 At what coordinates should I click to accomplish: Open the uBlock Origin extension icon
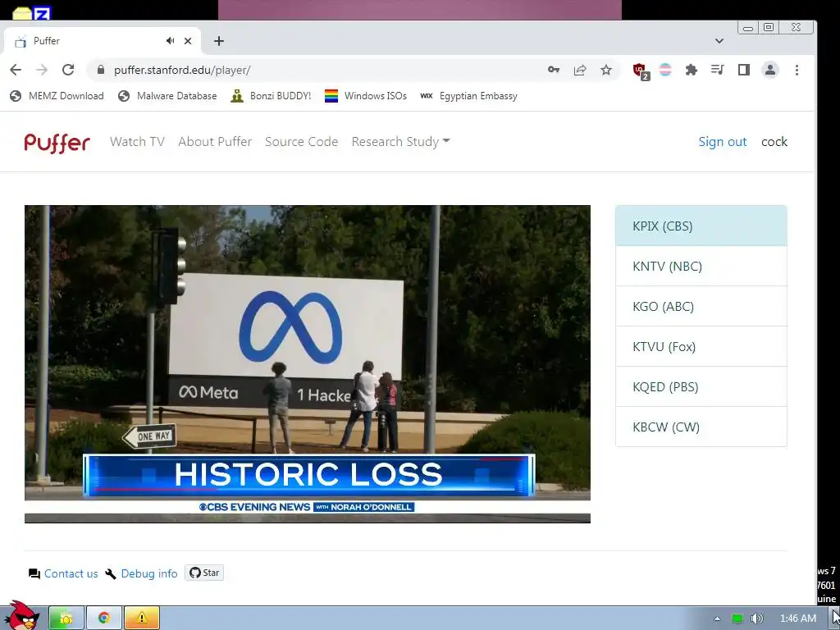640,71
